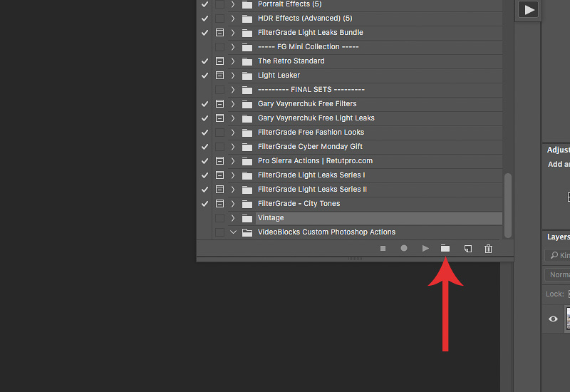Toggle dialog box for Vintage set

pos(219,218)
